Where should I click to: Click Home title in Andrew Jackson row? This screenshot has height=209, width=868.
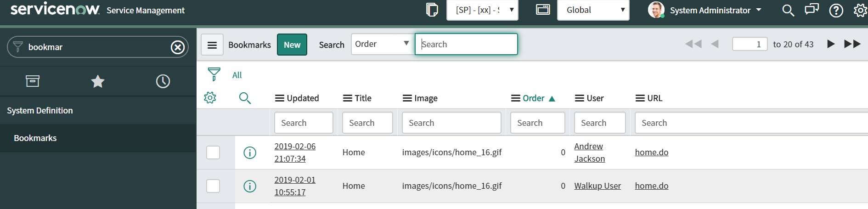(x=354, y=153)
